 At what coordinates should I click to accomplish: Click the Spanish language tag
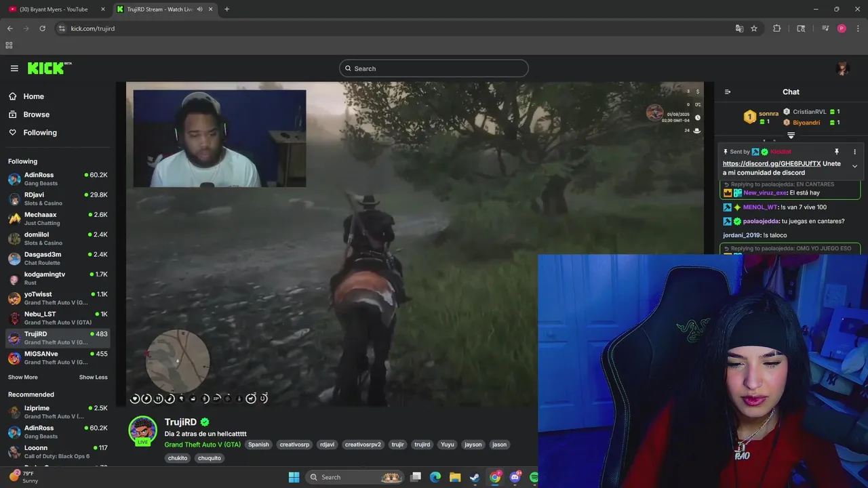[258, 445]
